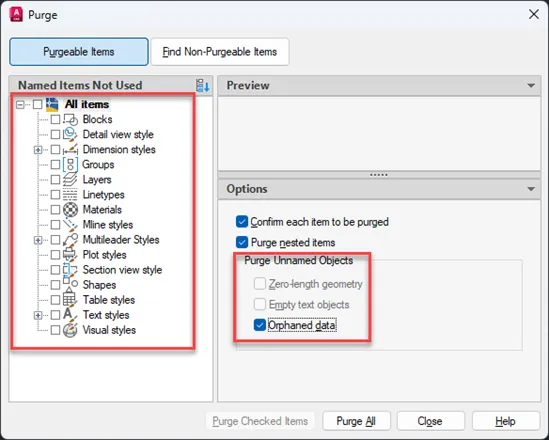This screenshot has height=440, width=549.
Task: Click the Mline styles icon
Action: [70, 225]
